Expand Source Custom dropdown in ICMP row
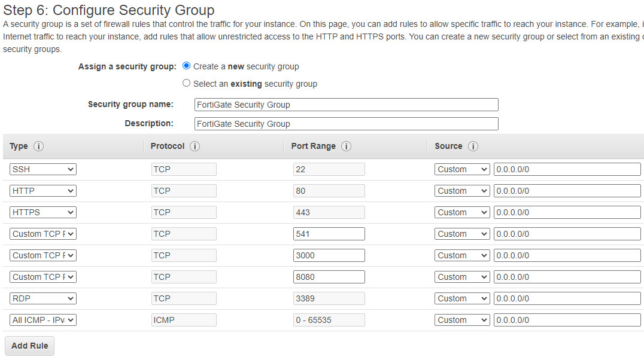This screenshot has height=357, width=644. coord(462,320)
